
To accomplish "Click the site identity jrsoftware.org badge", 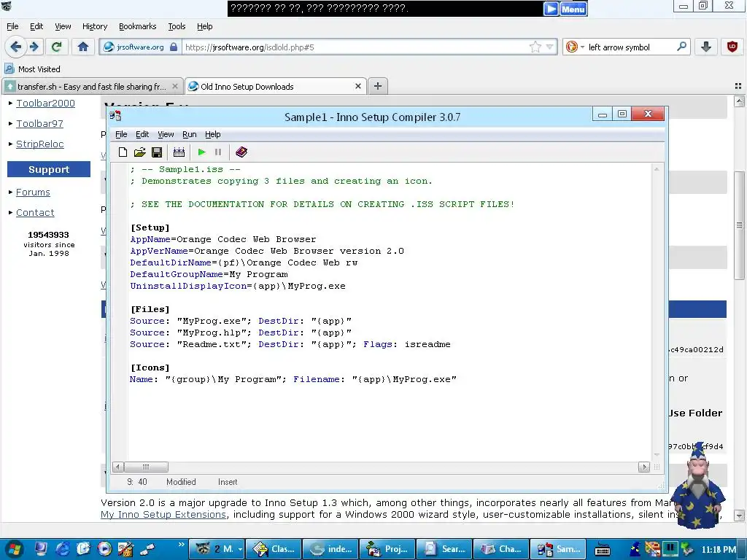I will (x=141, y=47).
